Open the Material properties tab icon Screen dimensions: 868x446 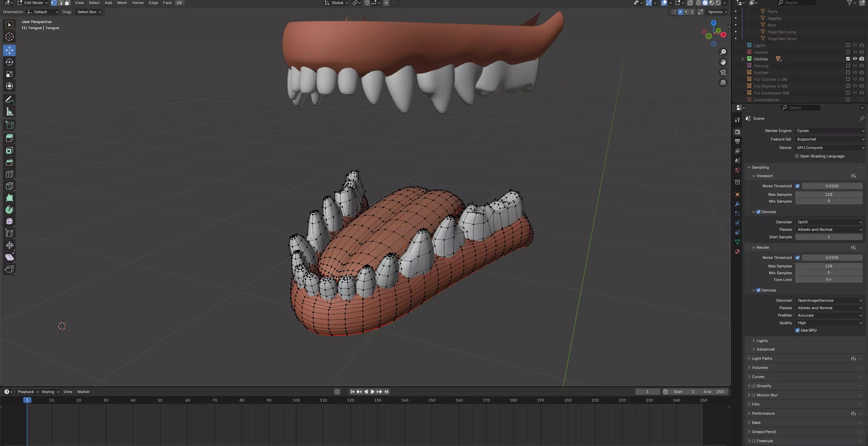pyautogui.click(x=737, y=252)
